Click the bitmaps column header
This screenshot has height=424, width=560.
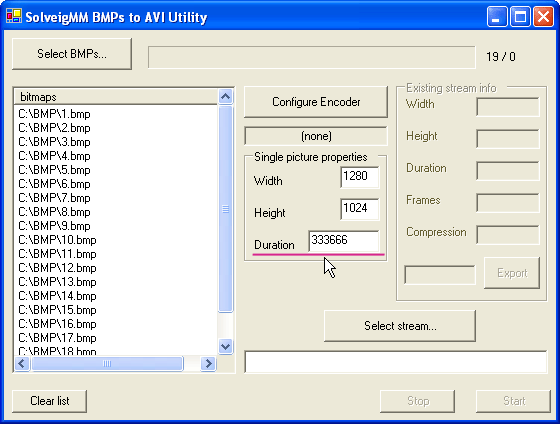115,97
